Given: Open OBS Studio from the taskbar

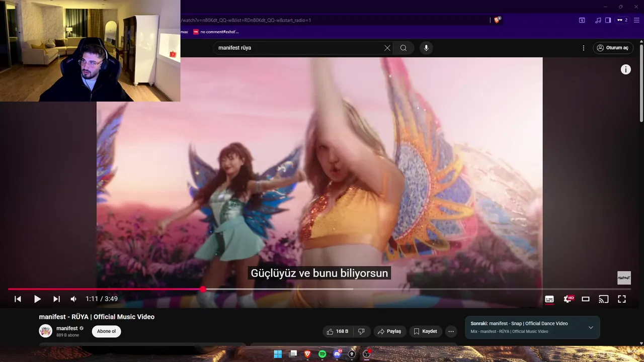Looking at the screenshot, I should [367, 354].
